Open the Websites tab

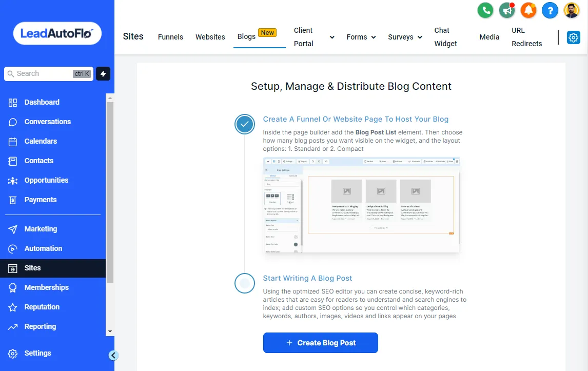click(210, 37)
